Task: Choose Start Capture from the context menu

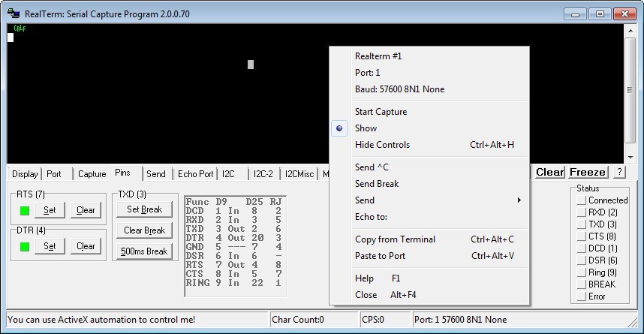Action: pyautogui.click(x=429, y=112)
